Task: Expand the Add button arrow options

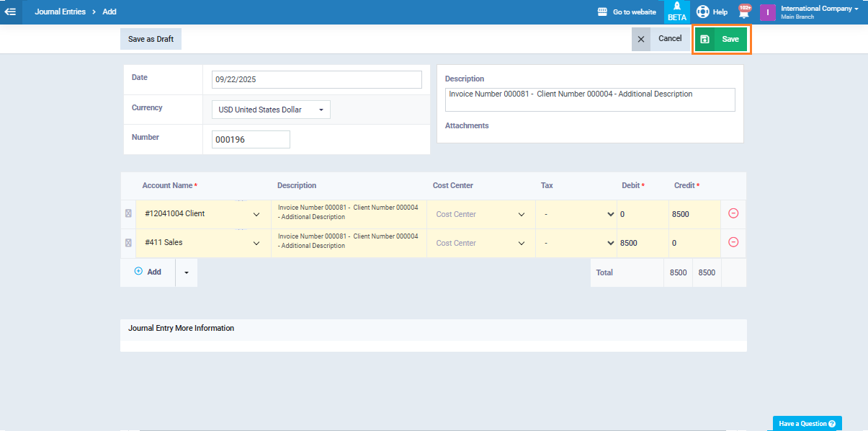Action: (187, 272)
